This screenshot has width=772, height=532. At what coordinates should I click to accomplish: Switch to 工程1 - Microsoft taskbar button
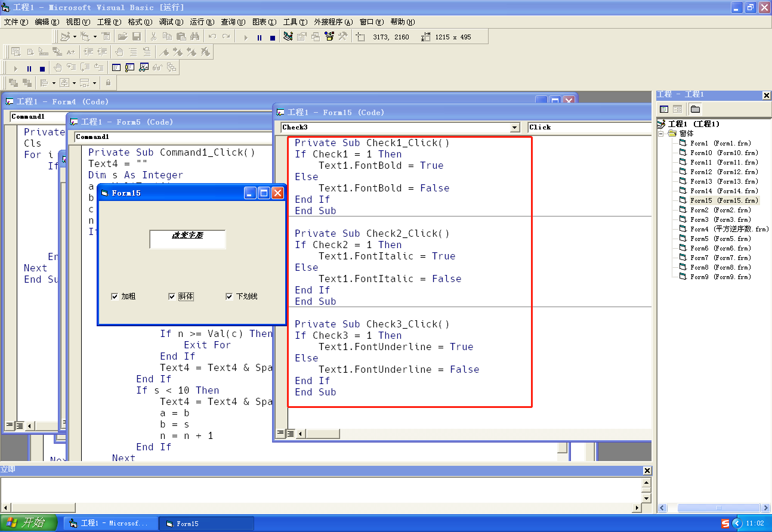pos(111,524)
